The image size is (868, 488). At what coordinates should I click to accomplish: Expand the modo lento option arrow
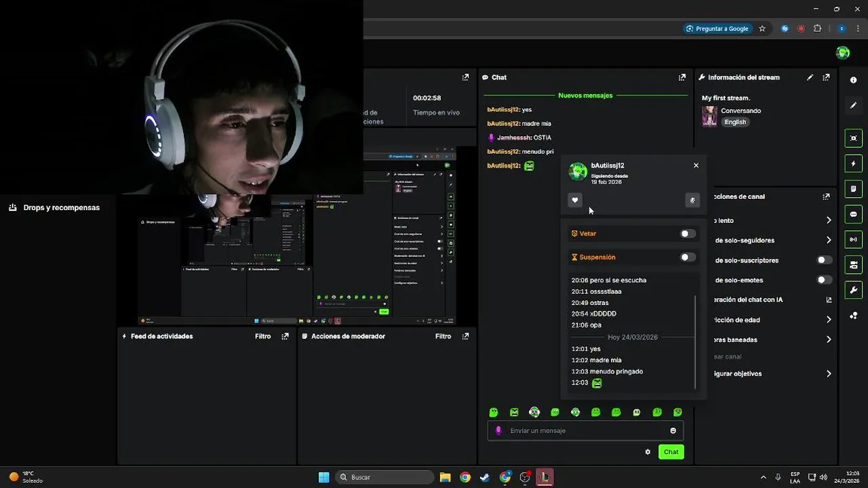829,220
